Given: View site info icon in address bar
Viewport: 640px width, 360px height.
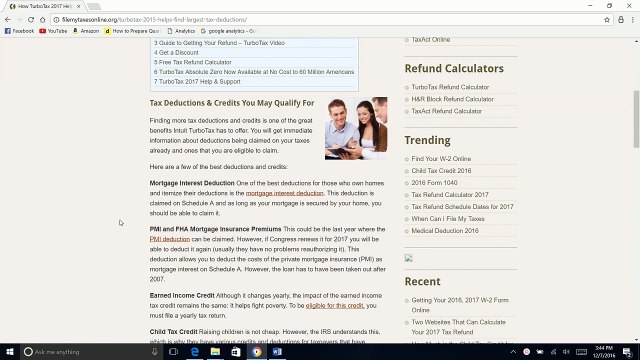Looking at the screenshot, I should tap(56, 20).
